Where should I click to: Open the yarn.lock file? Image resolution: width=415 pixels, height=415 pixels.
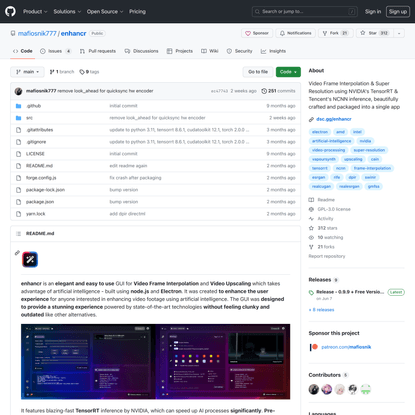[x=35, y=214]
